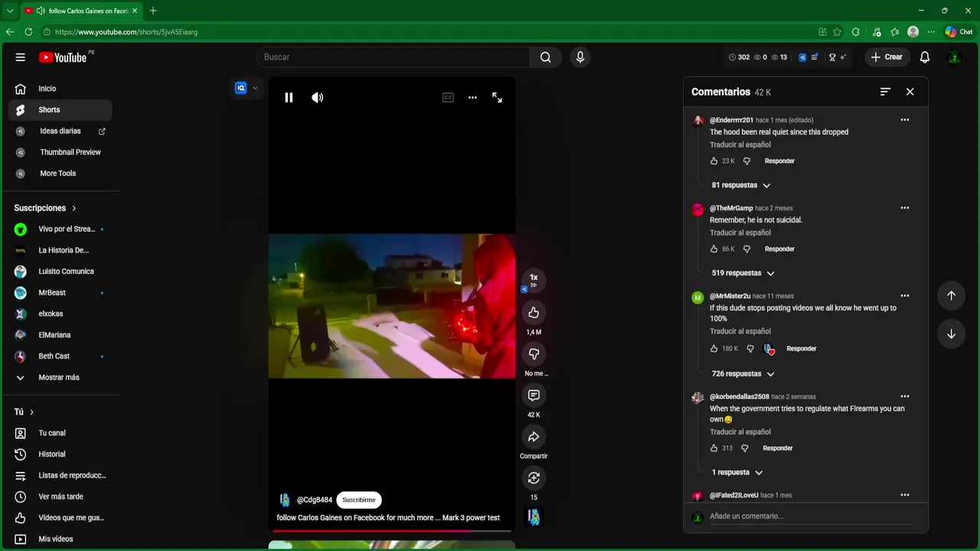Translate @TheMrGamp's comment to Spanish

click(x=740, y=233)
